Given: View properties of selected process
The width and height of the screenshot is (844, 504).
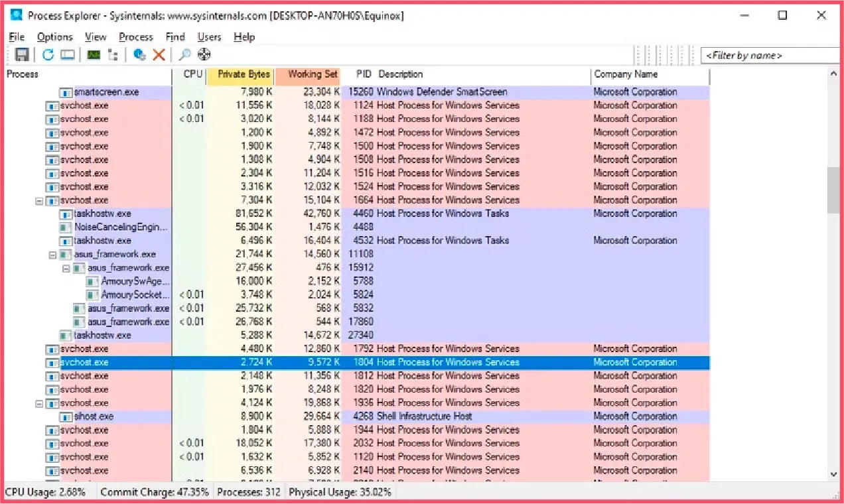Looking at the screenshot, I should click(x=140, y=54).
